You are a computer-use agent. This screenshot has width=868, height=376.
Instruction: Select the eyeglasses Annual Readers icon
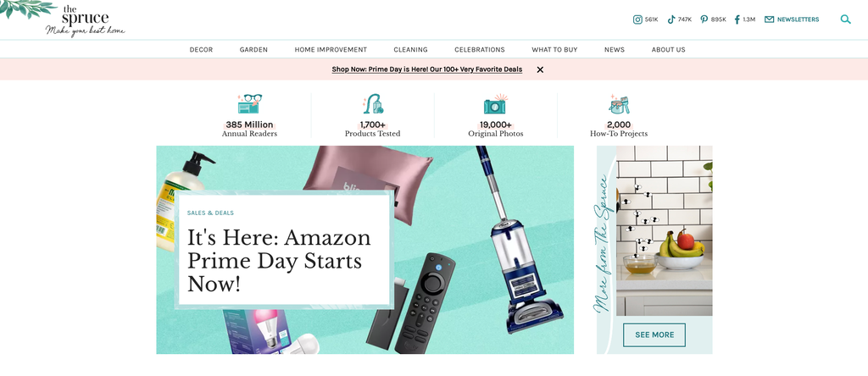point(249,104)
